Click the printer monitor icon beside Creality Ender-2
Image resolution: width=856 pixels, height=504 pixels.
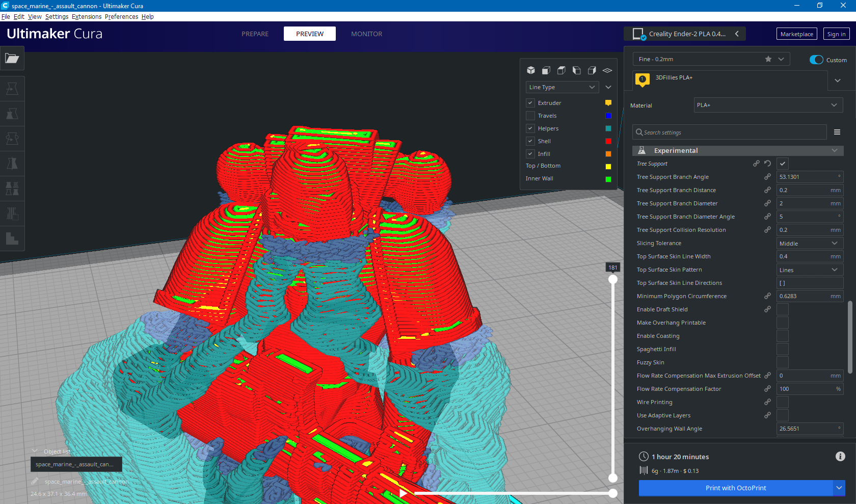pos(638,34)
